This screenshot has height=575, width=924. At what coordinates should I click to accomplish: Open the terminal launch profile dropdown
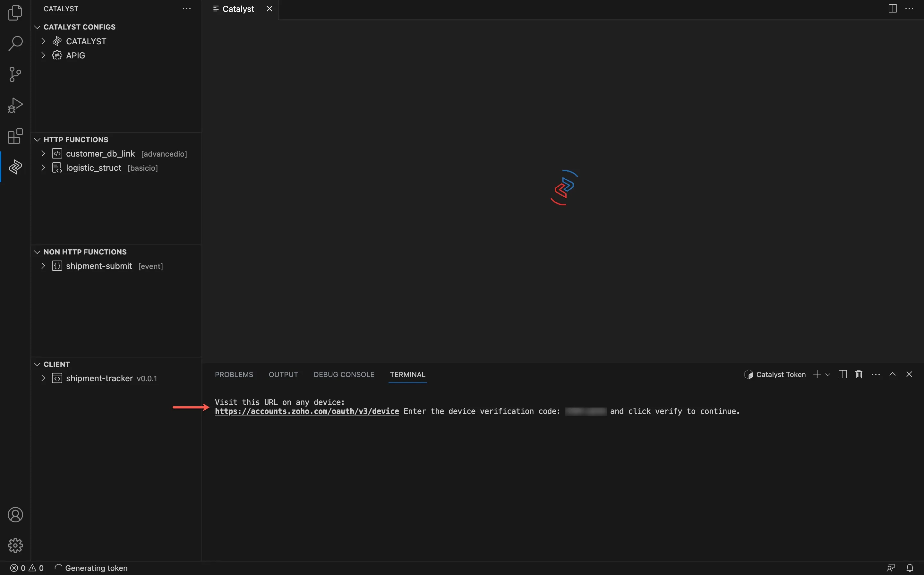pos(827,374)
